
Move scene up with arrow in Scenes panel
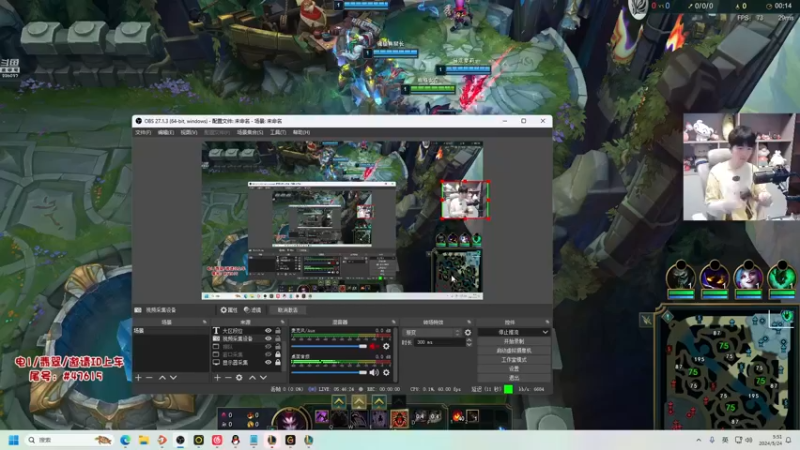tap(162, 378)
